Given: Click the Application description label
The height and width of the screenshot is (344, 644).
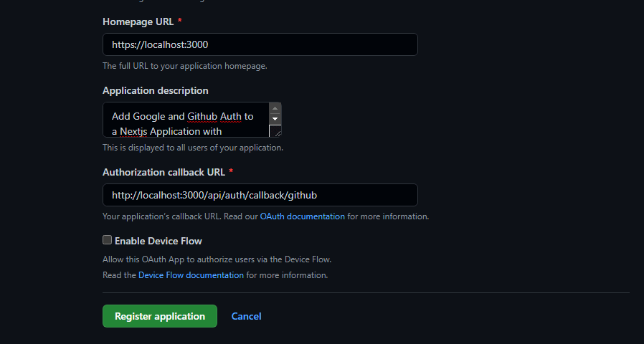Looking at the screenshot, I should pos(155,90).
